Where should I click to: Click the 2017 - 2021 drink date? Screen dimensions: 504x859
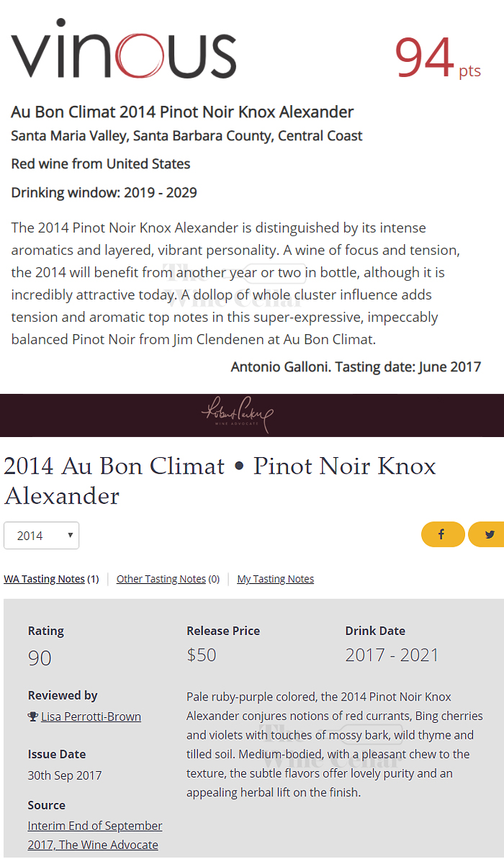392,655
